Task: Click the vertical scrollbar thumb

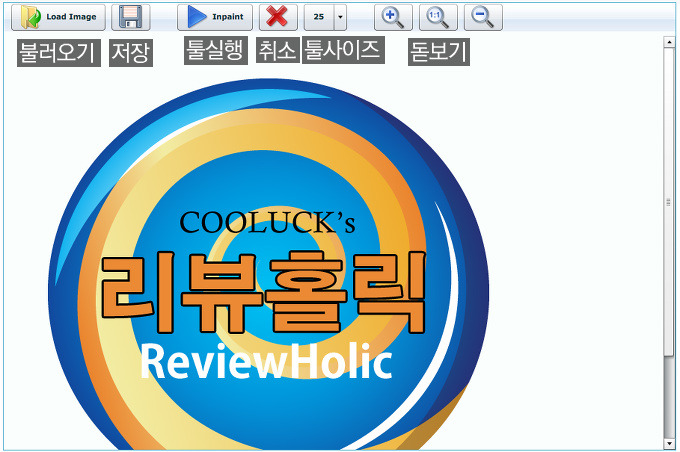Action: (669, 202)
